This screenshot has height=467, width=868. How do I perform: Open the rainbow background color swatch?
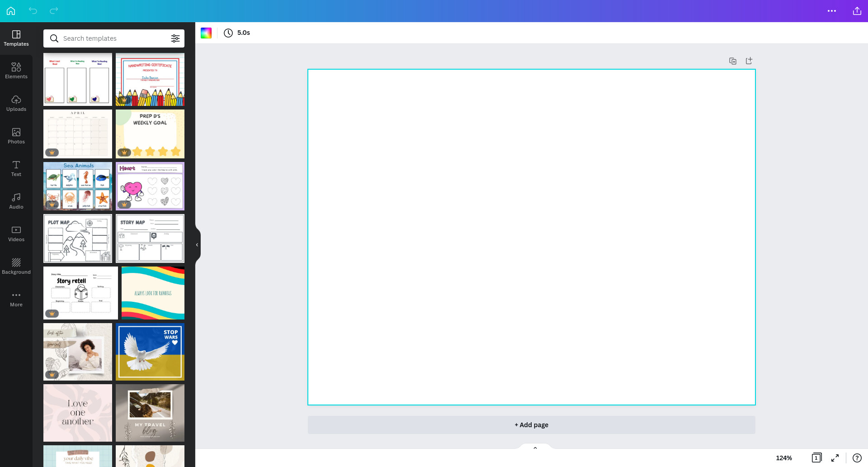[x=206, y=33]
